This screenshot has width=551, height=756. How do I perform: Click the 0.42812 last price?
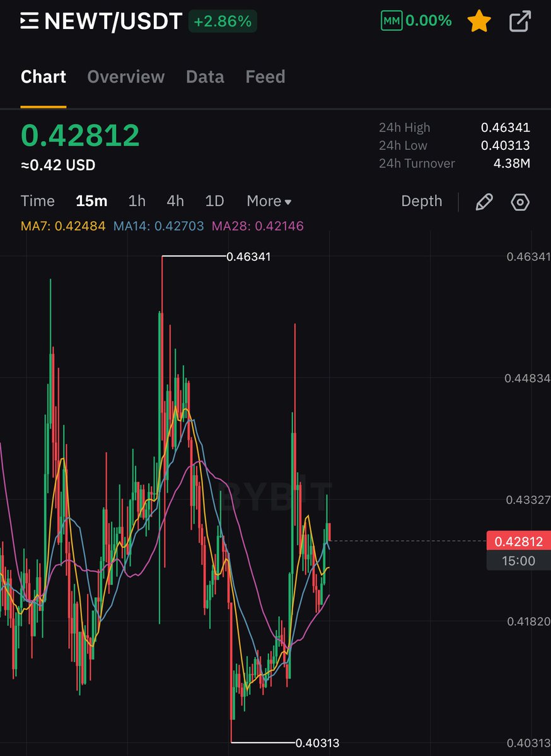(80, 135)
